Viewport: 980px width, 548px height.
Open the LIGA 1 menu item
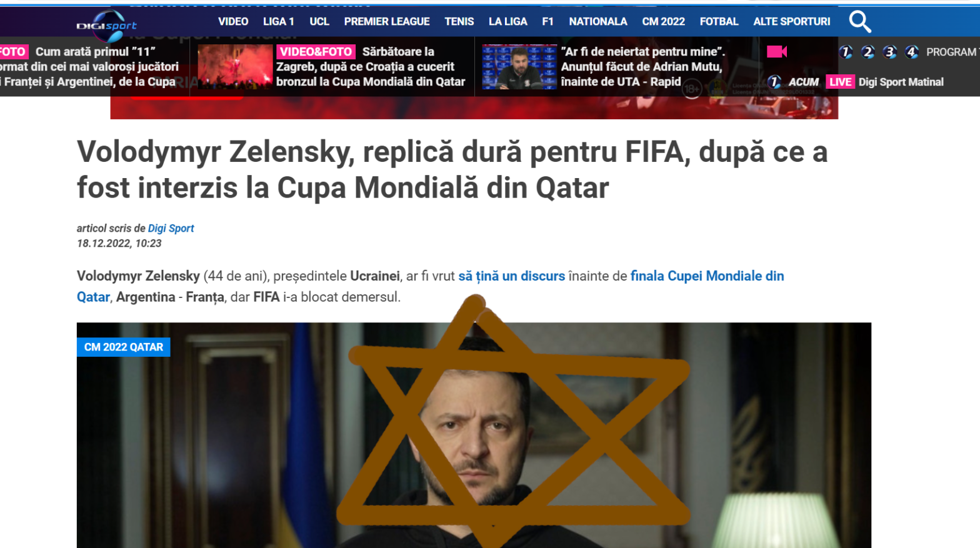(278, 21)
